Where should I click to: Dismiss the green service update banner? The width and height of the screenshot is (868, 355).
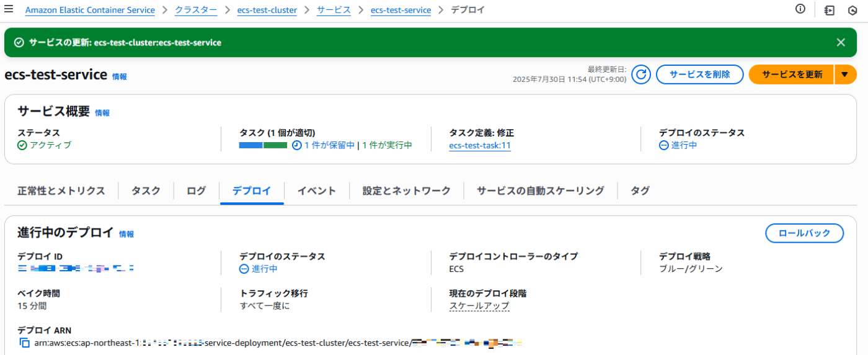(x=841, y=42)
